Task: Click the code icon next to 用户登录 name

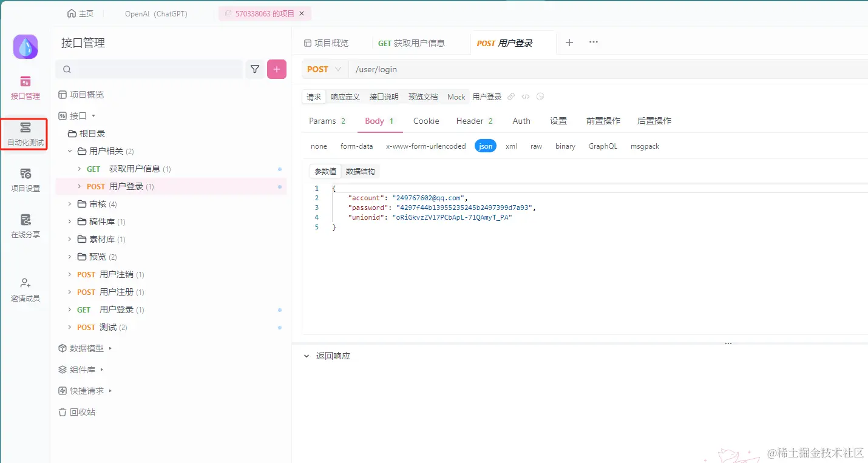Action: tap(526, 97)
